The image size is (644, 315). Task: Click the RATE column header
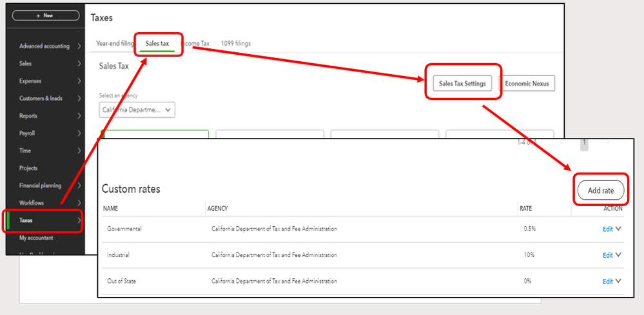click(x=526, y=208)
